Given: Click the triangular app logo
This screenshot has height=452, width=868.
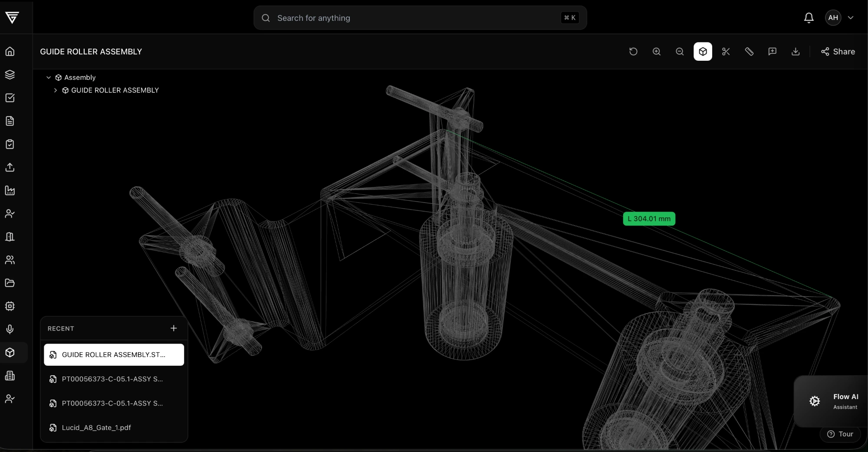Looking at the screenshot, I should coord(12,17).
